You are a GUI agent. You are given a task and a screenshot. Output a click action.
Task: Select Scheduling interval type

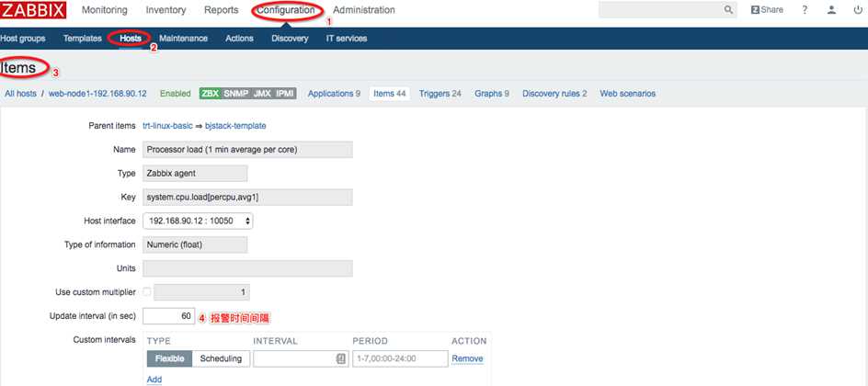pyautogui.click(x=221, y=358)
